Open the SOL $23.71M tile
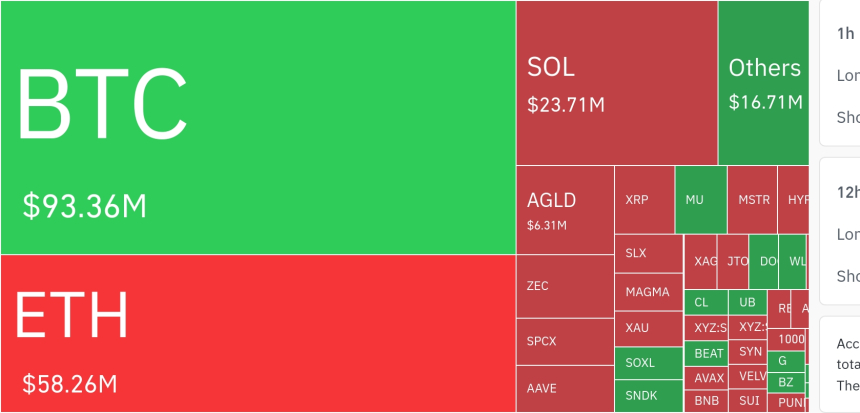 [x=617, y=83]
